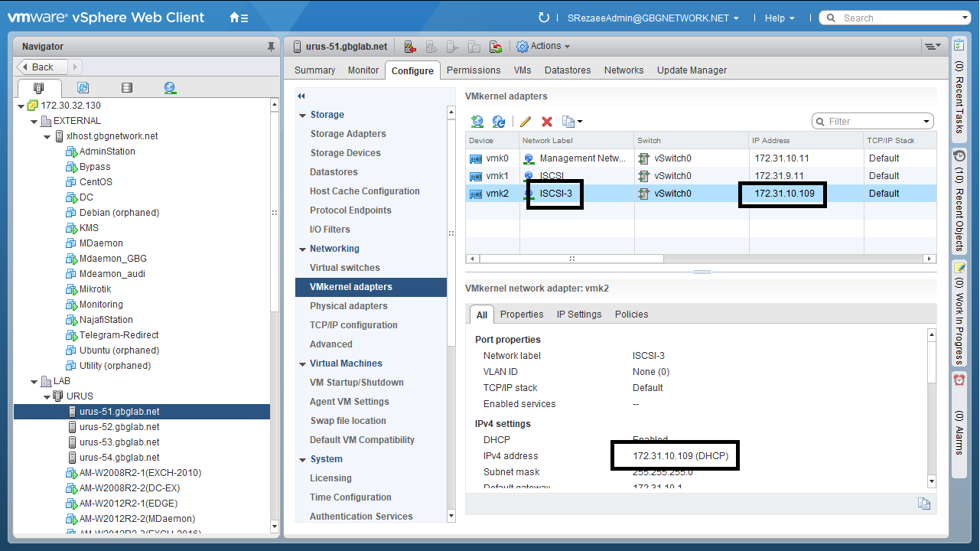Screen dimensions: 980x551
Task: Collapse the LAB datacenter tree node
Action: 34,381
